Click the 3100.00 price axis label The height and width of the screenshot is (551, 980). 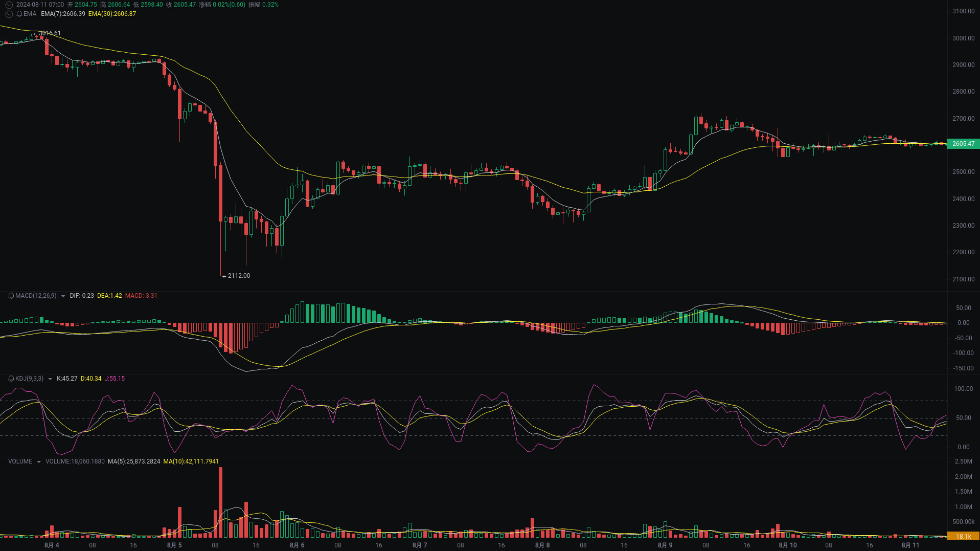tap(963, 11)
